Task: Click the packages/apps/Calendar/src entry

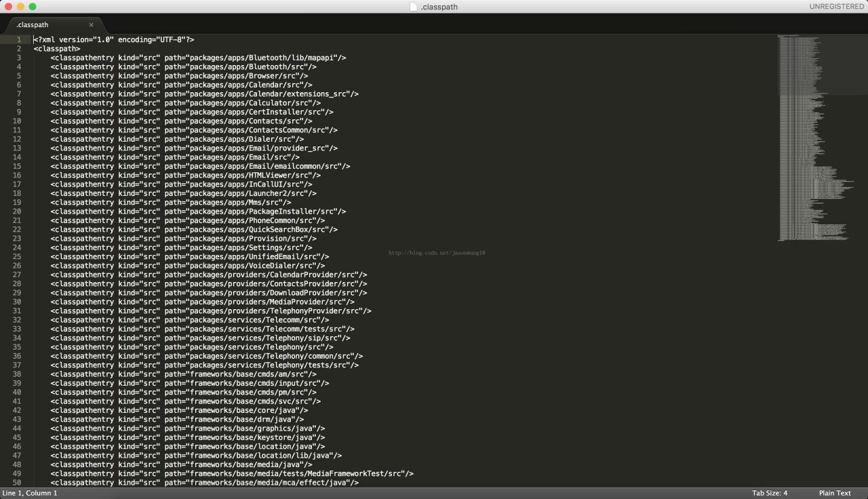Action: pyautogui.click(x=181, y=85)
